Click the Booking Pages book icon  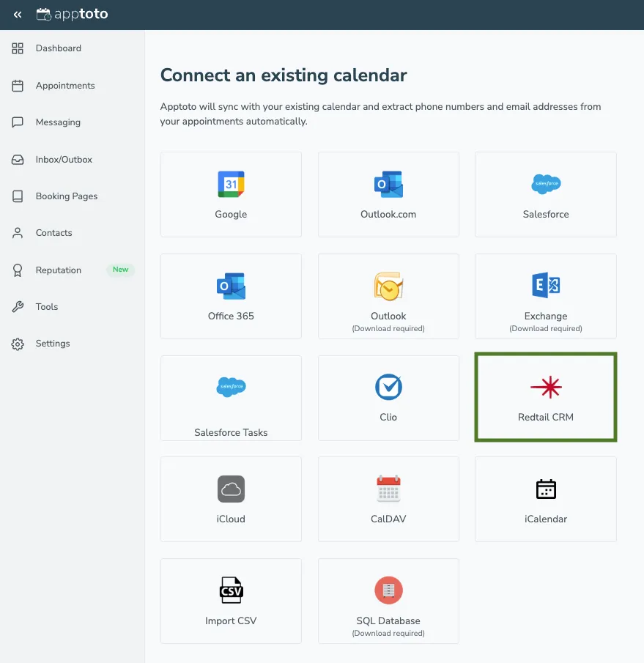pyautogui.click(x=18, y=196)
